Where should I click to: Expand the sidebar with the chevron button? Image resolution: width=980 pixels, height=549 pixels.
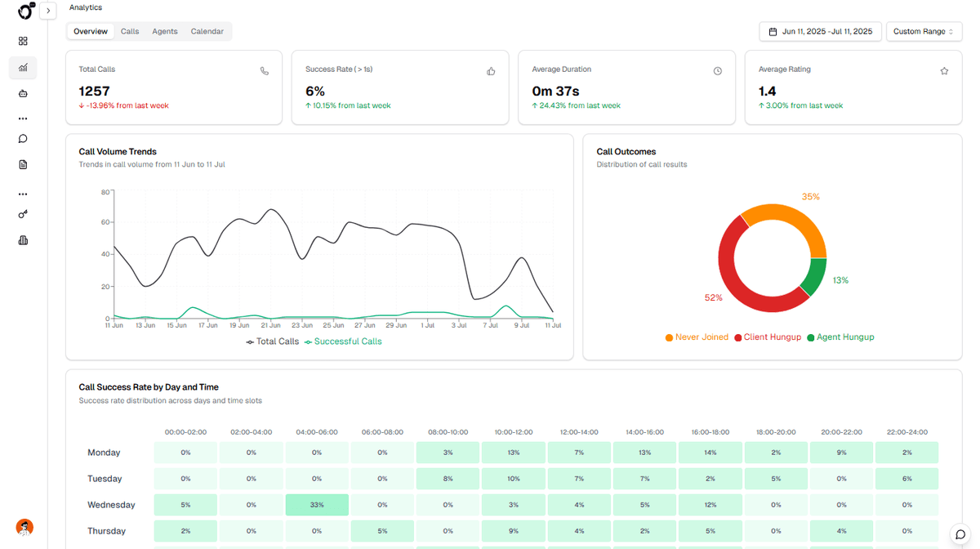point(48,11)
